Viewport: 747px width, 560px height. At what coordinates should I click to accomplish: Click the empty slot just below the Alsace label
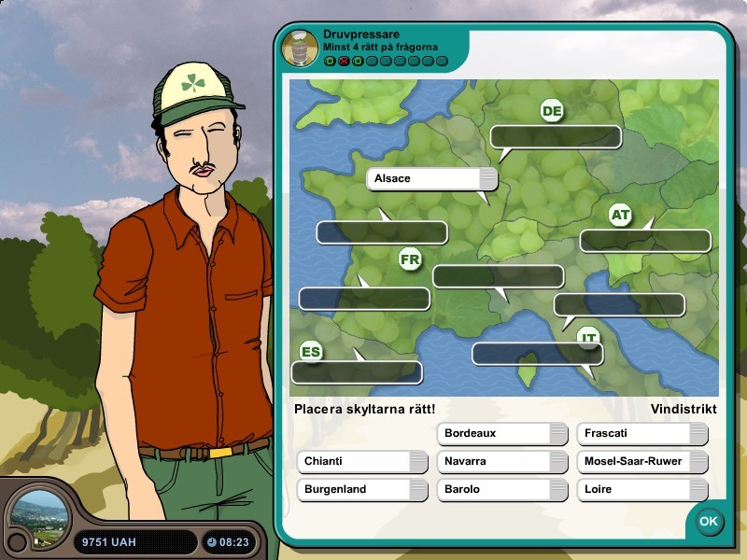[382, 232]
